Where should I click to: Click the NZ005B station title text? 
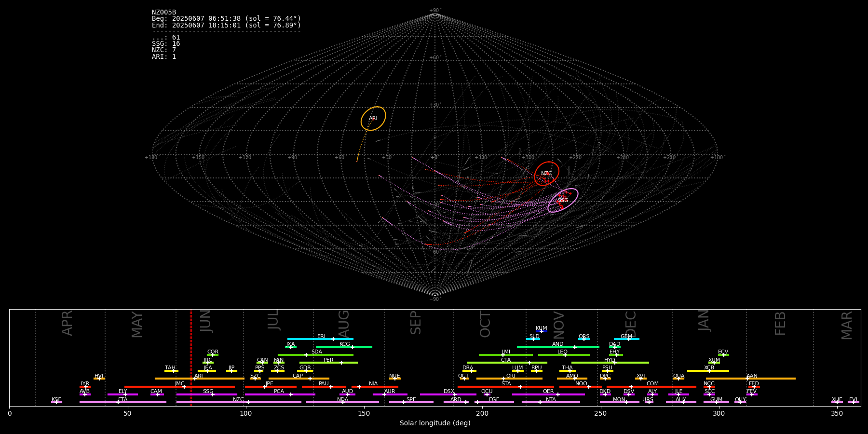(x=164, y=13)
